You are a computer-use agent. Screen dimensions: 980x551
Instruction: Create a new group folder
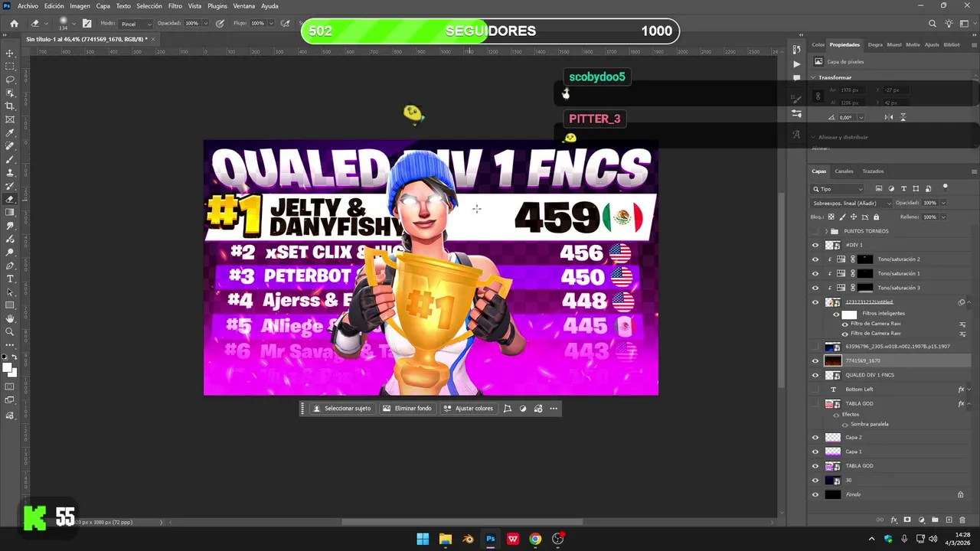click(x=935, y=520)
